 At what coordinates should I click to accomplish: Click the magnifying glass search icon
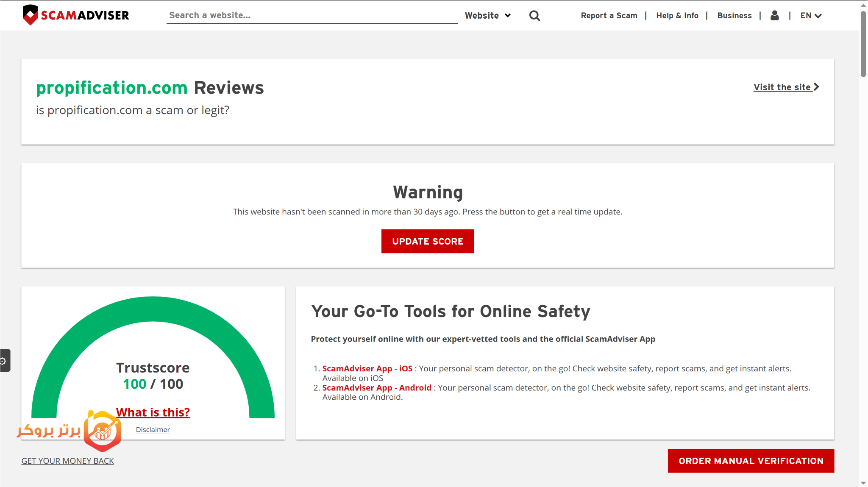pos(534,16)
